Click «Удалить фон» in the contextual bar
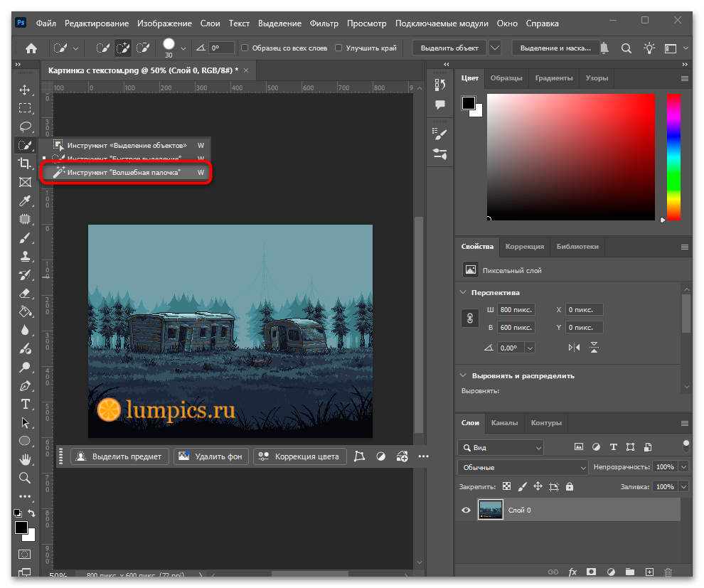The image size is (704, 588). [211, 456]
